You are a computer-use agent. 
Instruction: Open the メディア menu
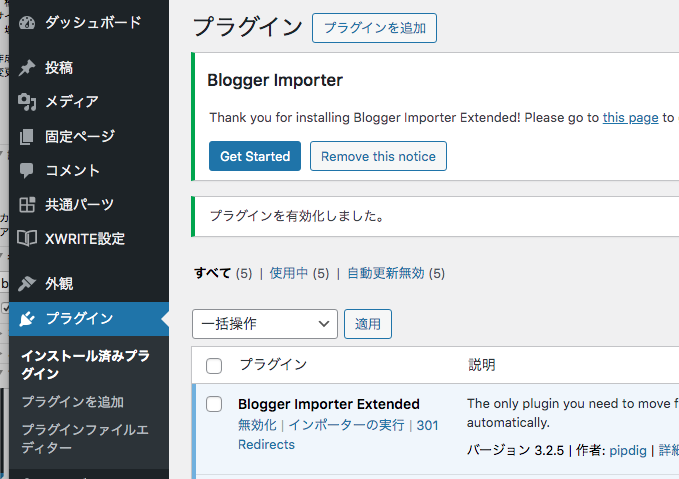click(x=89, y=102)
